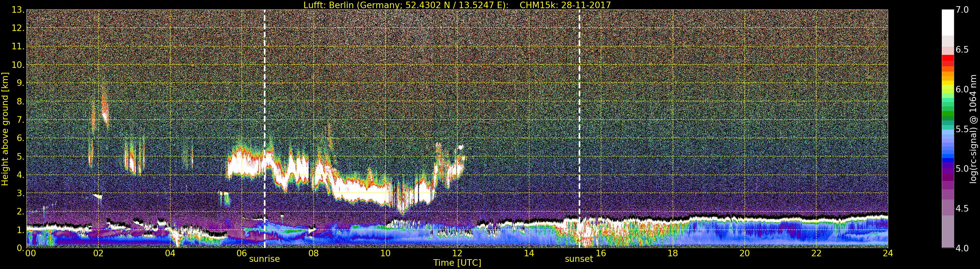
Task: Click the '0.' height axis tick label
Action: click(x=20, y=247)
